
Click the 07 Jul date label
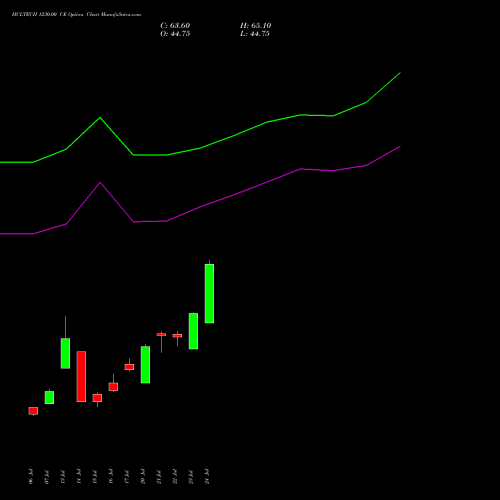(x=47, y=477)
